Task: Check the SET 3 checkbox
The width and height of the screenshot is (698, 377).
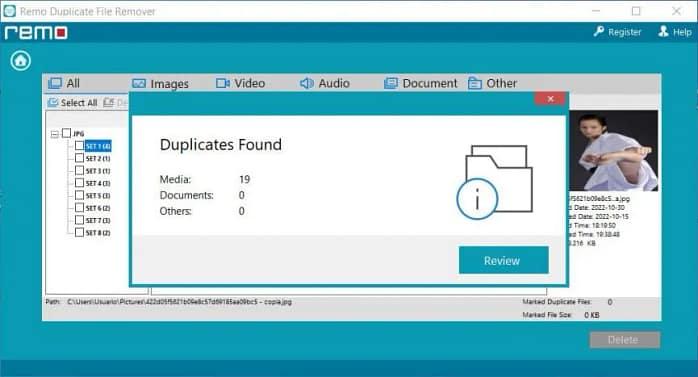Action: tap(79, 170)
